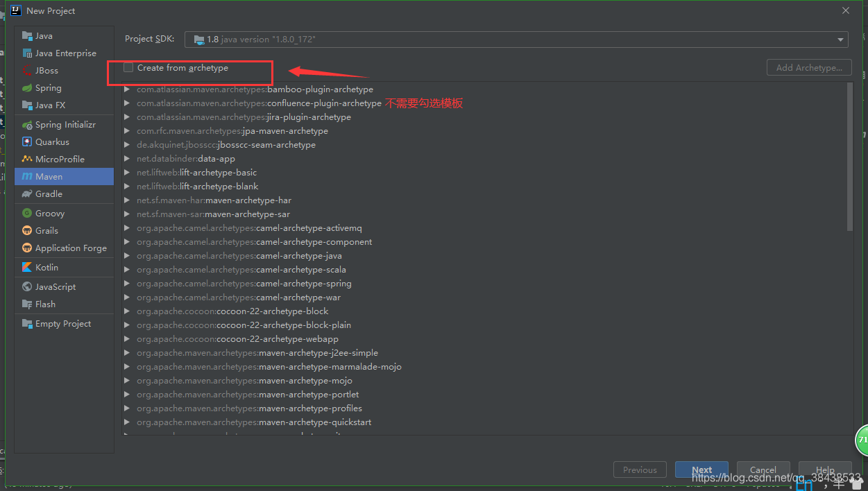Select maven-archetype-j2ee-simple entry
Screen dimensions: 868x491
(257, 353)
